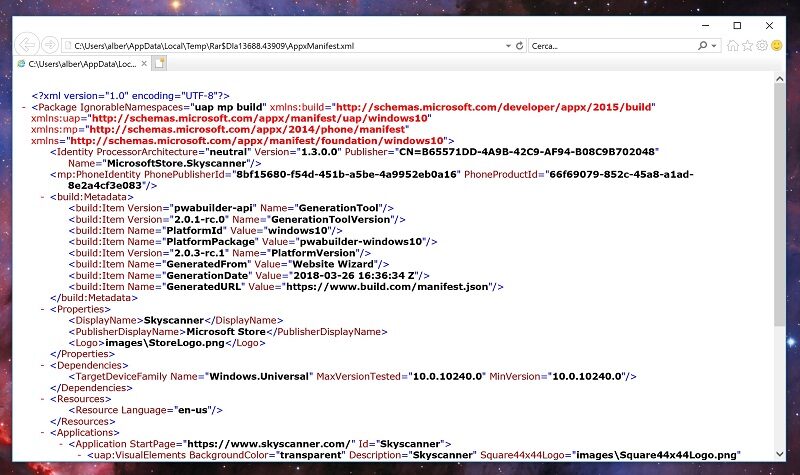800x475 pixels.
Task: Click the vertical scrollbar thumb
Action: click(780, 205)
